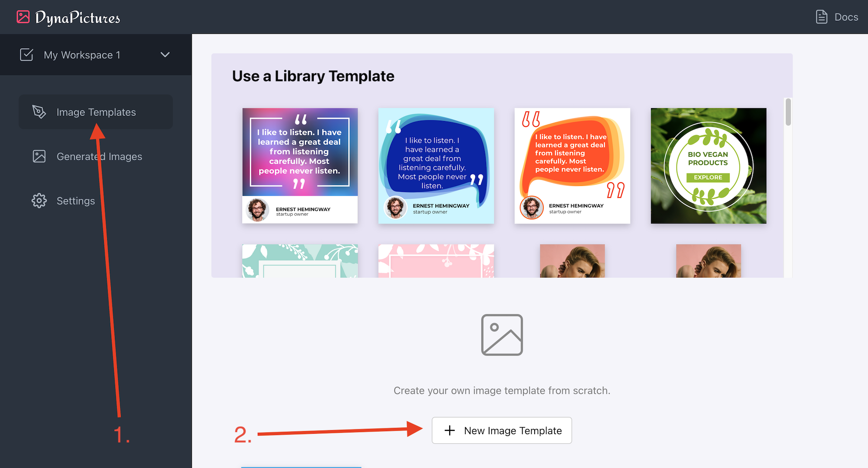The image size is (868, 468).
Task: Click the workspace checkbox icon in sidebar
Action: tap(26, 55)
